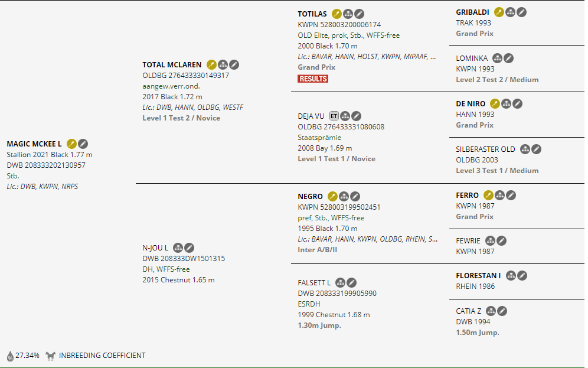Open the Totilas horse name link
This screenshot has width=588, height=368.
(313, 14)
